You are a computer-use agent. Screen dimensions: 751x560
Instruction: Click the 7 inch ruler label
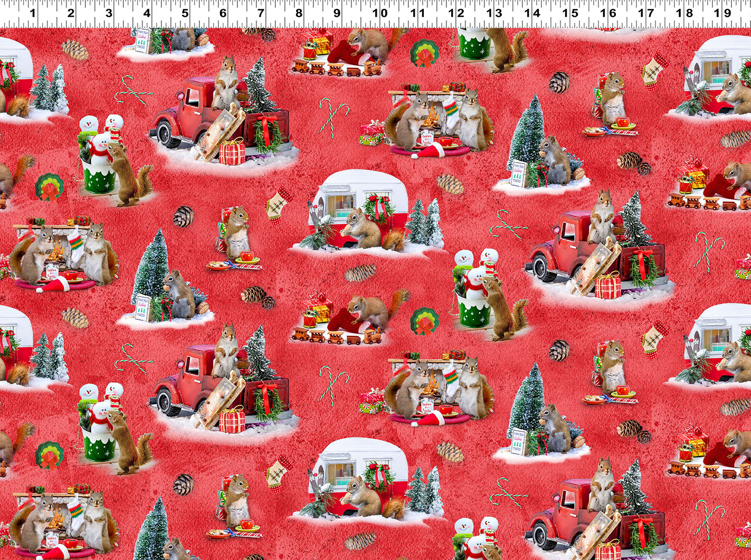[261, 13]
